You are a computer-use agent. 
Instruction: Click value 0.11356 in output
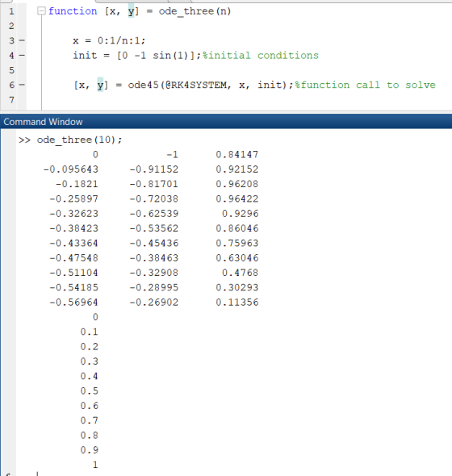(237, 303)
